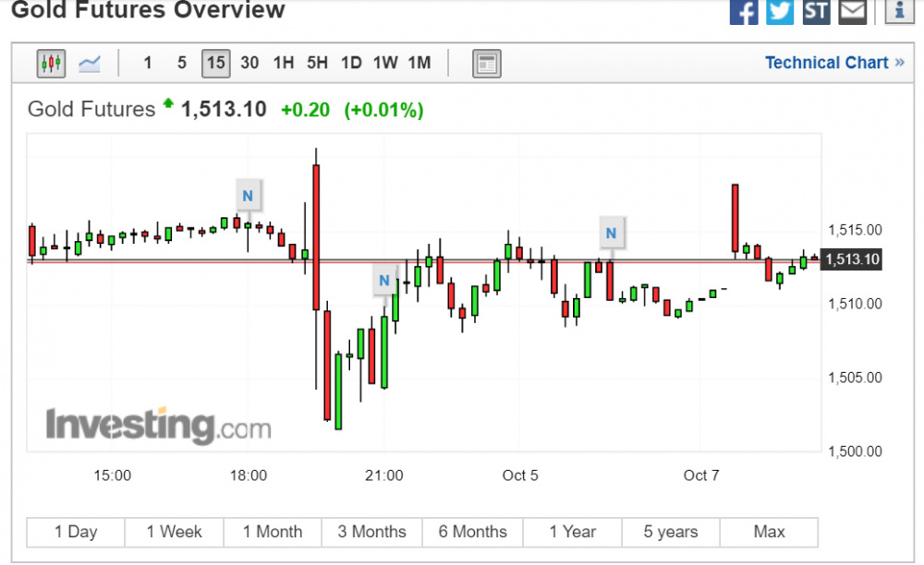
Task: Click the 18:00 time label
Action: [248, 475]
